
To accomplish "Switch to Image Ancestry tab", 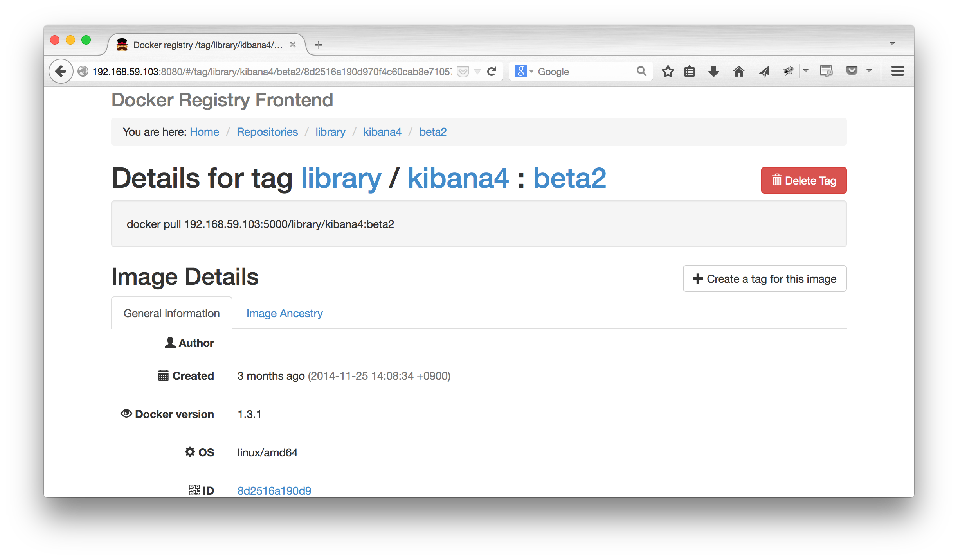I will (x=285, y=313).
